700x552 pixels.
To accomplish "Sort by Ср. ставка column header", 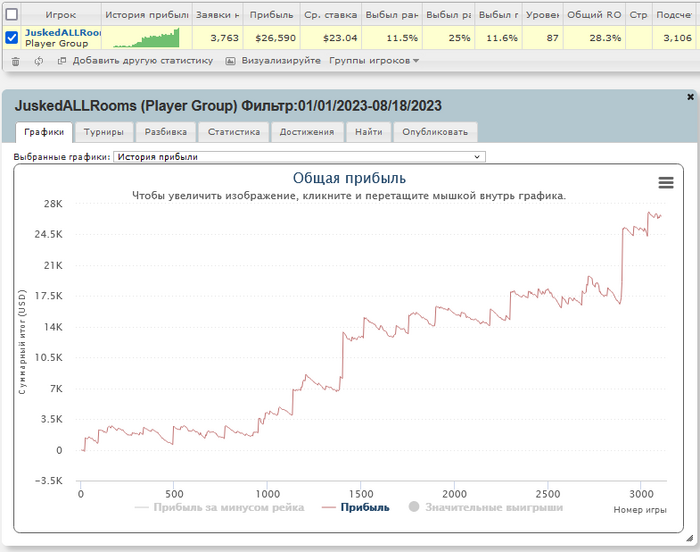I will (x=331, y=15).
